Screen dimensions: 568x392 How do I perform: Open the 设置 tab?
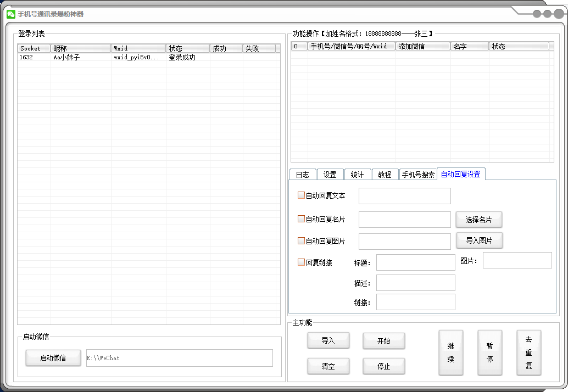tap(330, 174)
